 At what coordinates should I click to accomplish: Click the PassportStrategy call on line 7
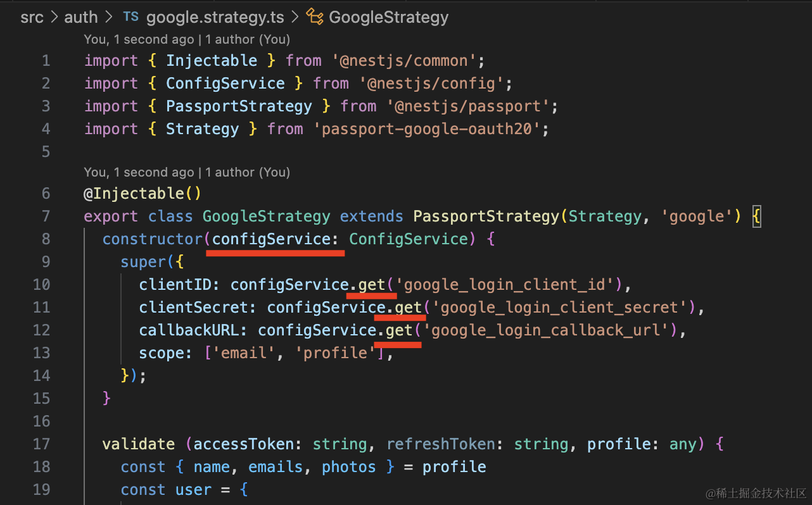click(x=486, y=216)
